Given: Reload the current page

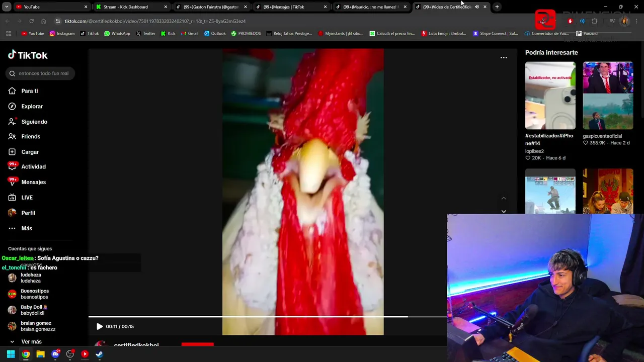Looking at the screenshot, I should coord(31,21).
